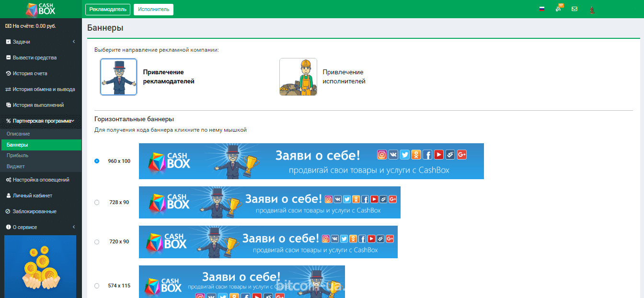
Task: Switch to Исполнитель mode
Action: (x=153, y=9)
